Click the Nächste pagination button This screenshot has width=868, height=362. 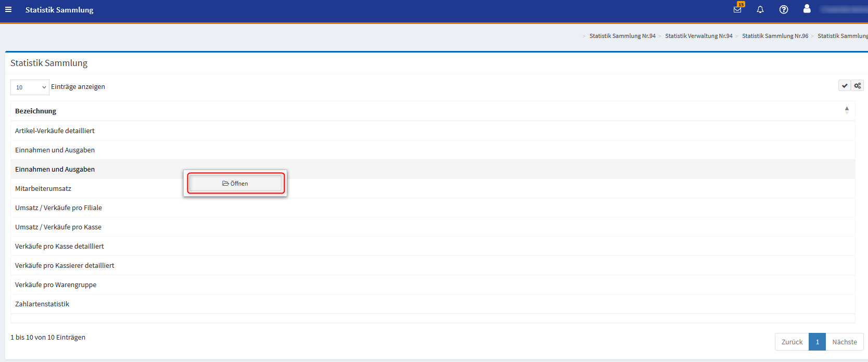tap(844, 342)
